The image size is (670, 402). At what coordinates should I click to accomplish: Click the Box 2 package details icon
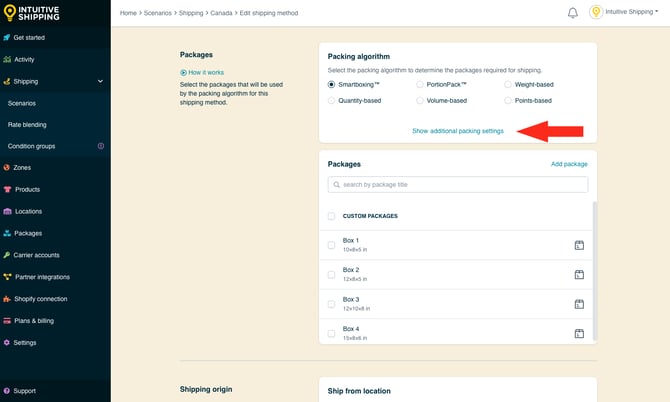click(579, 275)
